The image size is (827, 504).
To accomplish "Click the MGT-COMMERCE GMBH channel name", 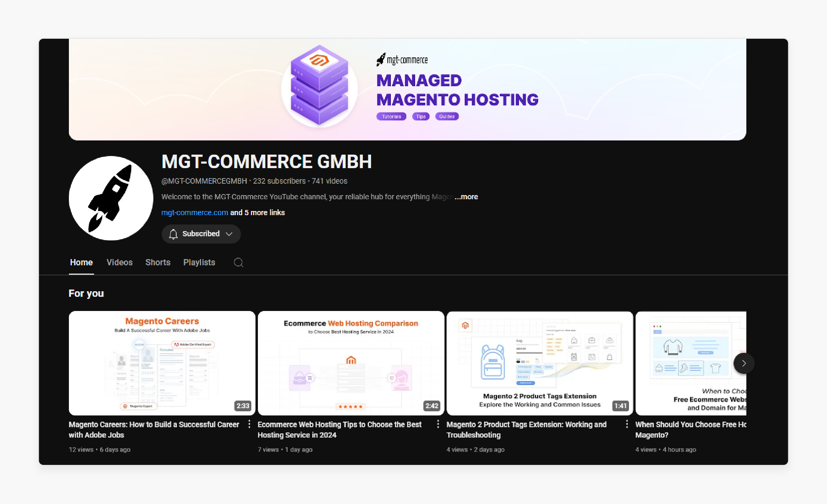I will (267, 162).
